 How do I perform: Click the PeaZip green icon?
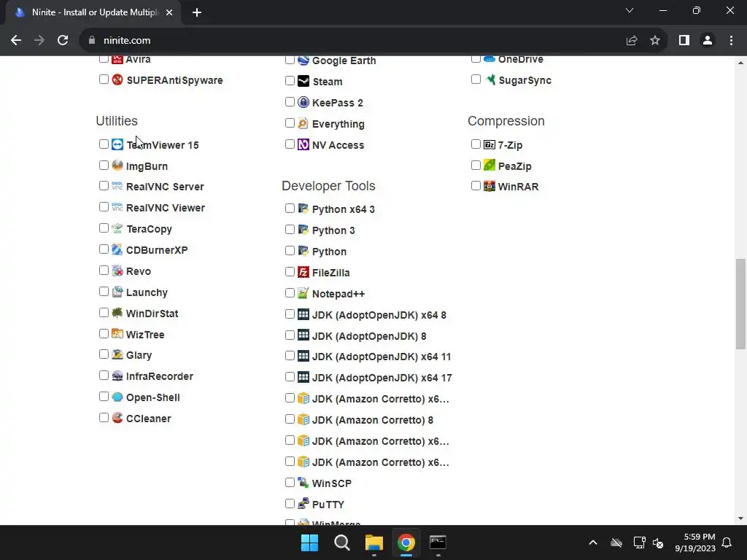[489, 166]
